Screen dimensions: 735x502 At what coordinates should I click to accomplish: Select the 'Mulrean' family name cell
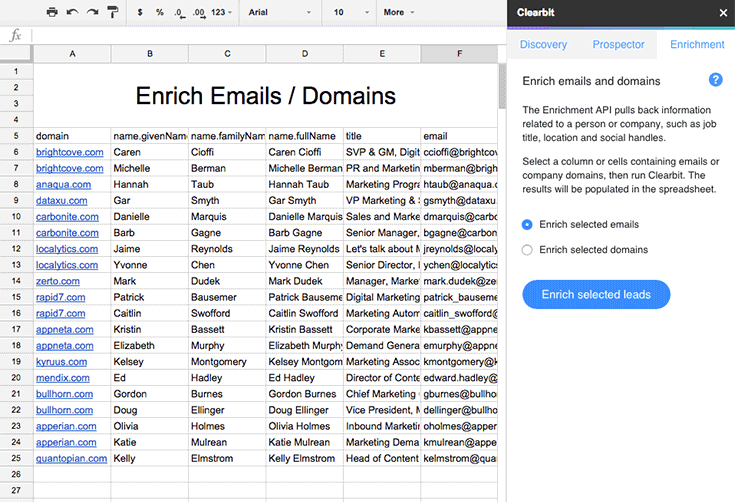(227, 442)
